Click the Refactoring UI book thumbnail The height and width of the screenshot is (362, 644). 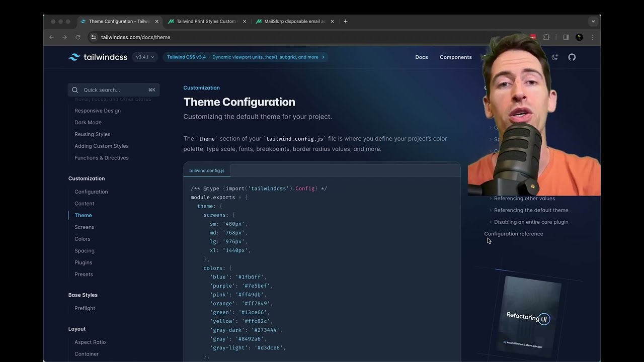click(x=528, y=317)
